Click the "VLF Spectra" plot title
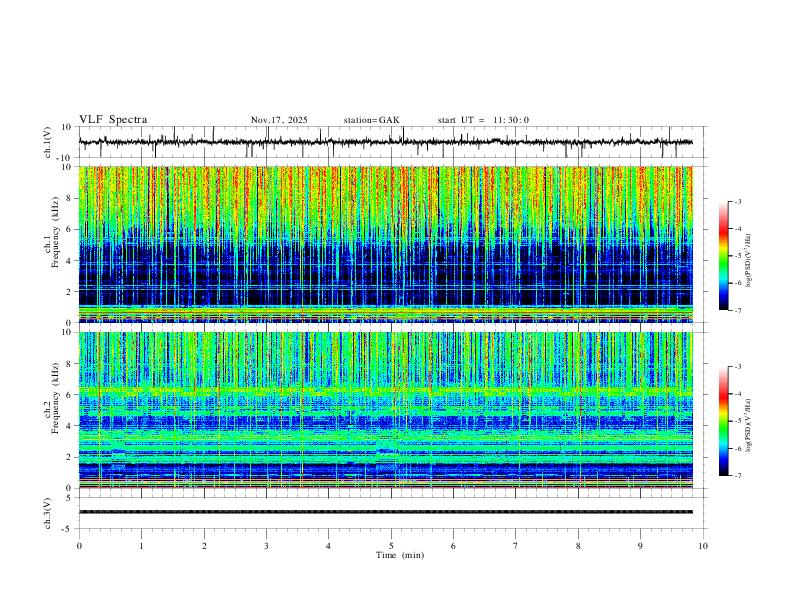The width and height of the screenshot is (792, 612). click(113, 120)
